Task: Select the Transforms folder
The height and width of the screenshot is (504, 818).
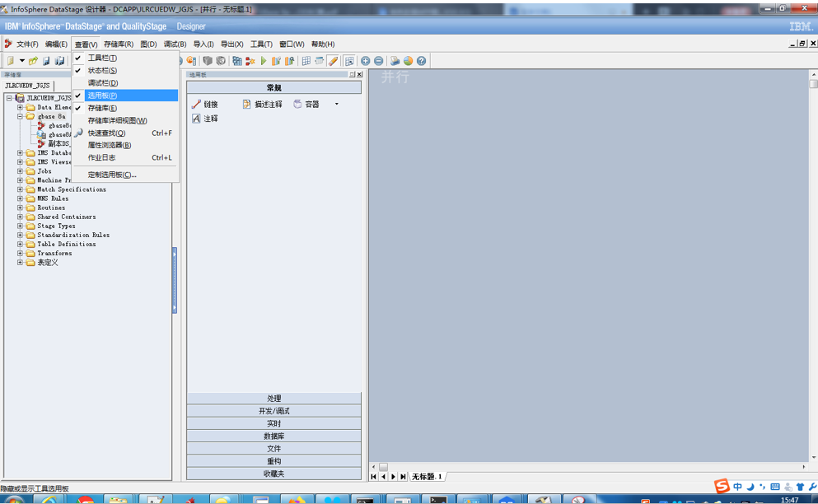Action: [54, 253]
